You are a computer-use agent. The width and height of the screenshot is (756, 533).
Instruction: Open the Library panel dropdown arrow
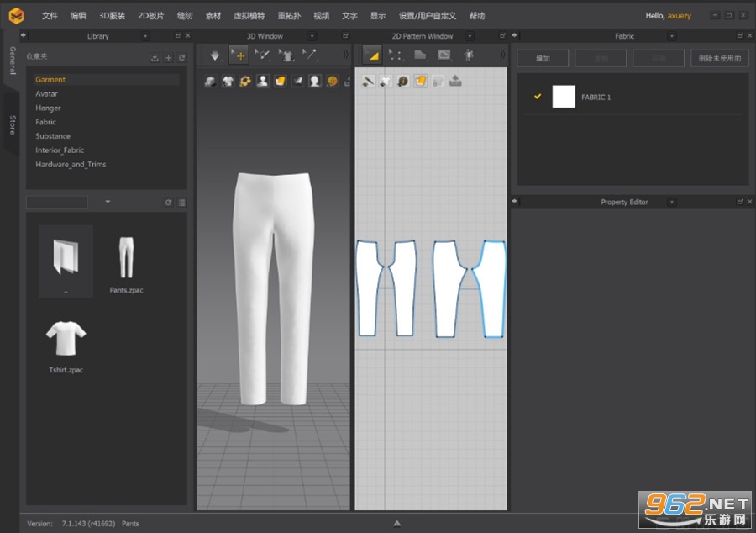(145, 36)
